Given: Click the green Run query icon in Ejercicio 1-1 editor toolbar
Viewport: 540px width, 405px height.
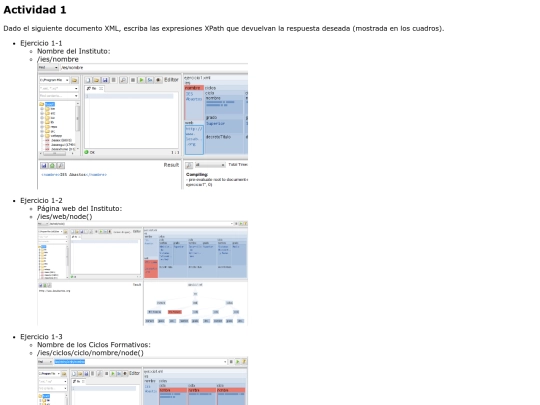Looking at the screenshot, I should [141, 80].
